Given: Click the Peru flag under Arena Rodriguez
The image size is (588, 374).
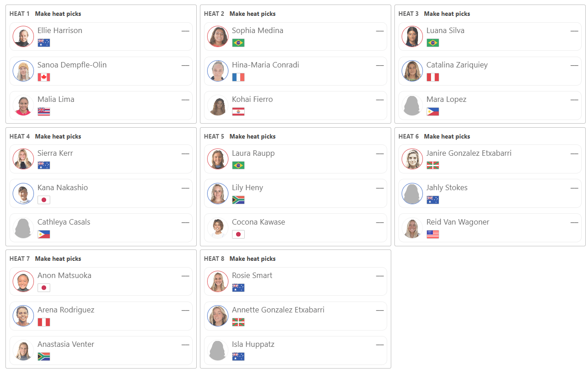Looking at the screenshot, I should 44,322.
